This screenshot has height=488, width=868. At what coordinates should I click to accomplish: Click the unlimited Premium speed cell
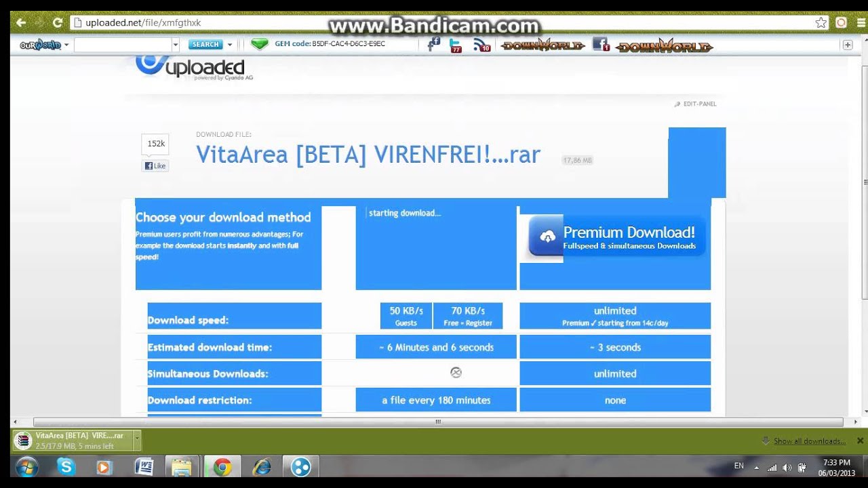coord(615,316)
